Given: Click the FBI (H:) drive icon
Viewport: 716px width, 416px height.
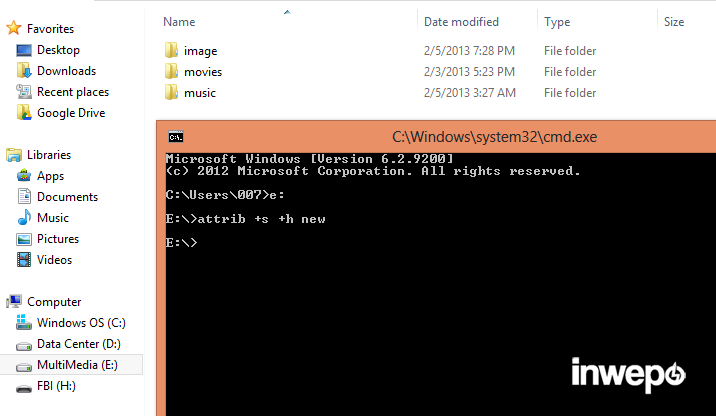Looking at the screenshot, I should [24, 388].
